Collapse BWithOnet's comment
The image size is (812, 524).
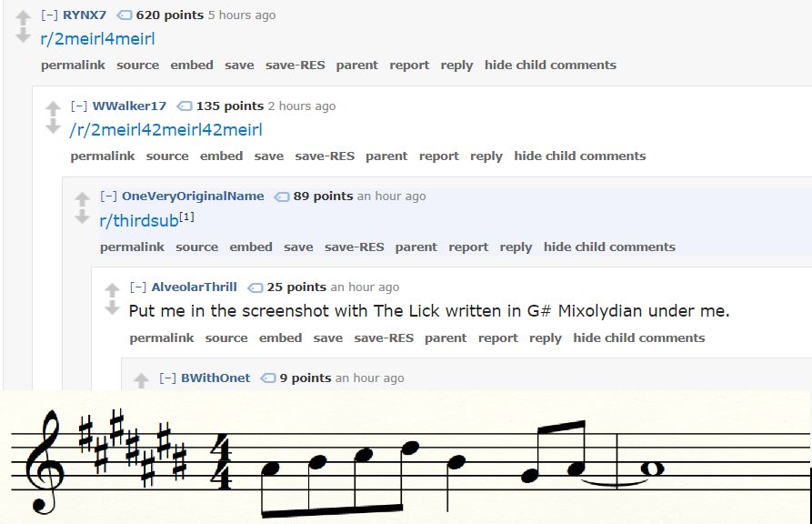pyautogui.click(x=166, y=378)
